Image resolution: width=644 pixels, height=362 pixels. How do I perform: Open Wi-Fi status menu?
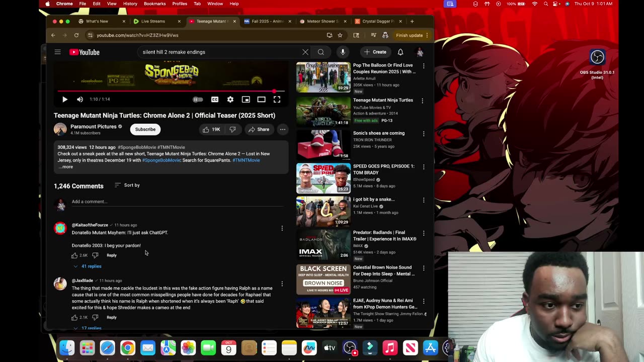pos(534,4)
